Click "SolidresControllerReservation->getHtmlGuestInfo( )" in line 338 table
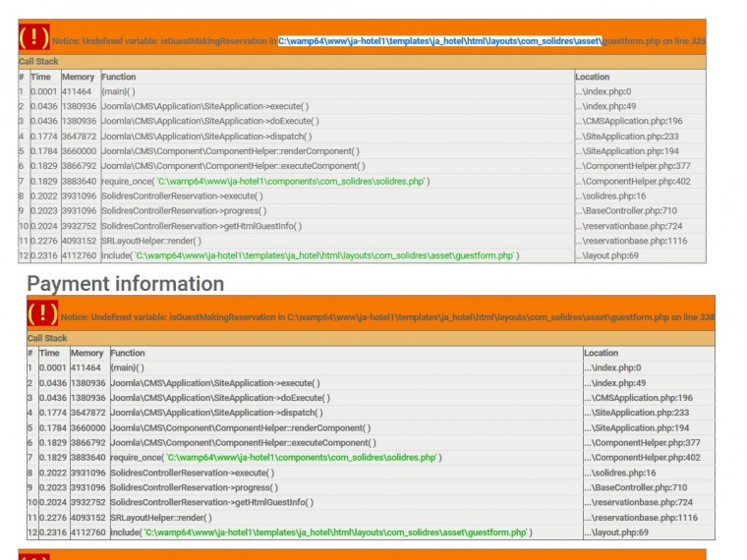 [x=212, y=502]
